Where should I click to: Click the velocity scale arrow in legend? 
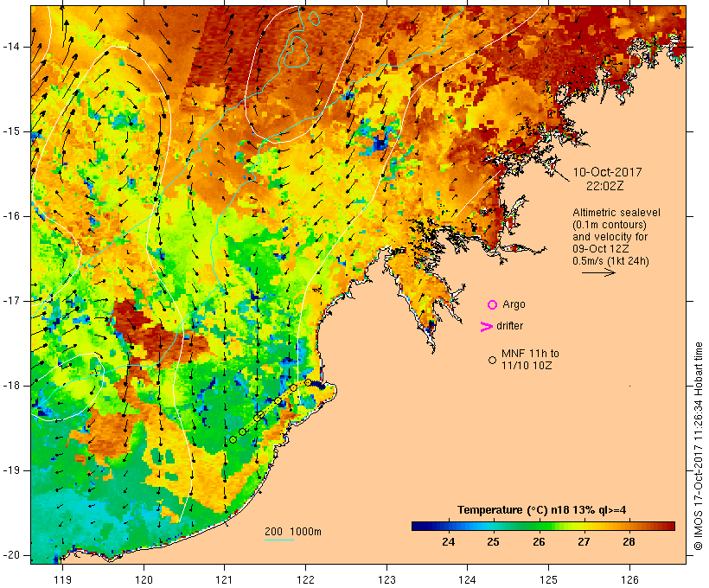pos(598,272)
